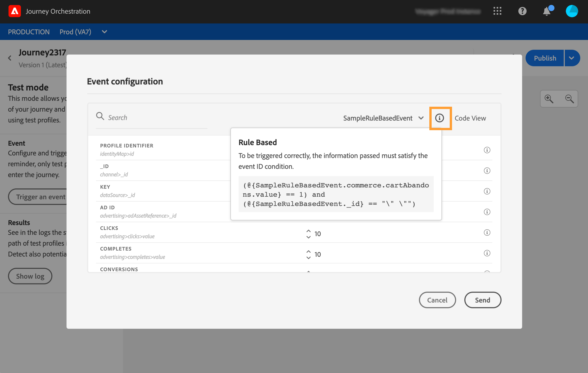Click the user profile avatar

coord(572,11)
